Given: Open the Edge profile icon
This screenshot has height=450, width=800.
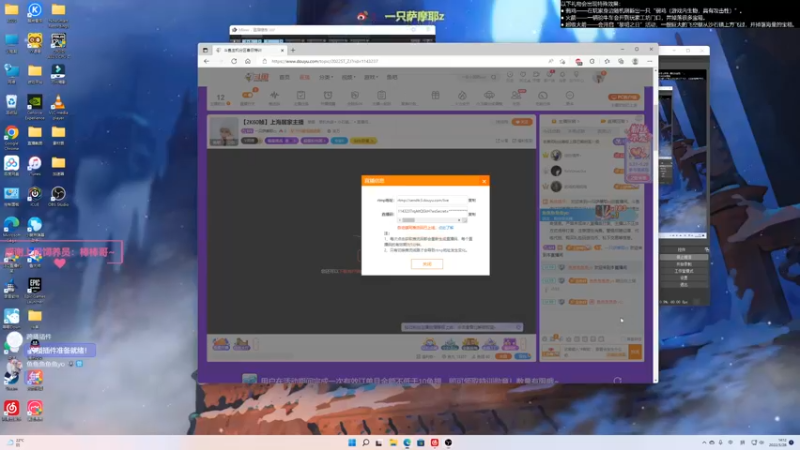Looking at the screenshot, I should (635, 61).
